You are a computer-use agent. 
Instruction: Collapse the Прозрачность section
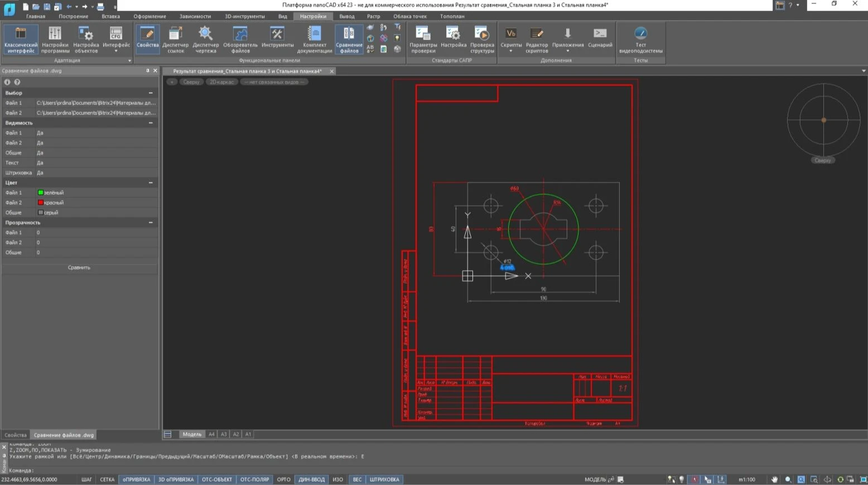151,223
